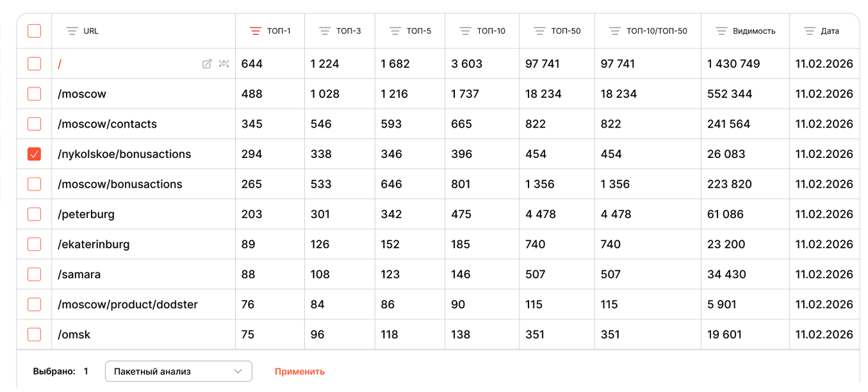Image resolution: width=868 pixels, height=392 pixels.
Task: Check the box for /peterburg
Action: 34,214
